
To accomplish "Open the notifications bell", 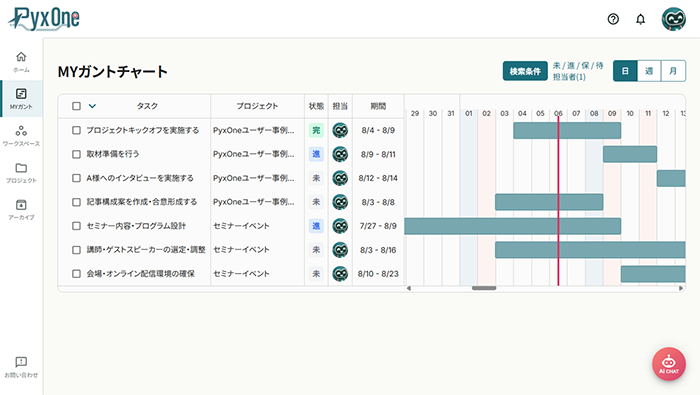I will [x=641, y=19].
